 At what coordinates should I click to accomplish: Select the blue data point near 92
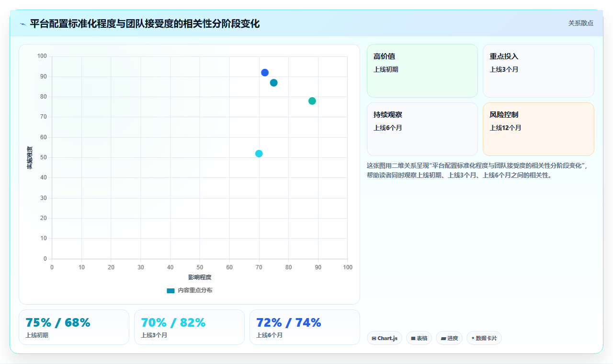265,73
